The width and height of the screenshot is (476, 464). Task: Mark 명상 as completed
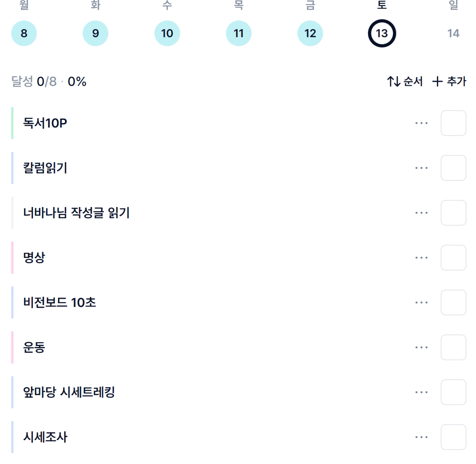tap(453, 258)
